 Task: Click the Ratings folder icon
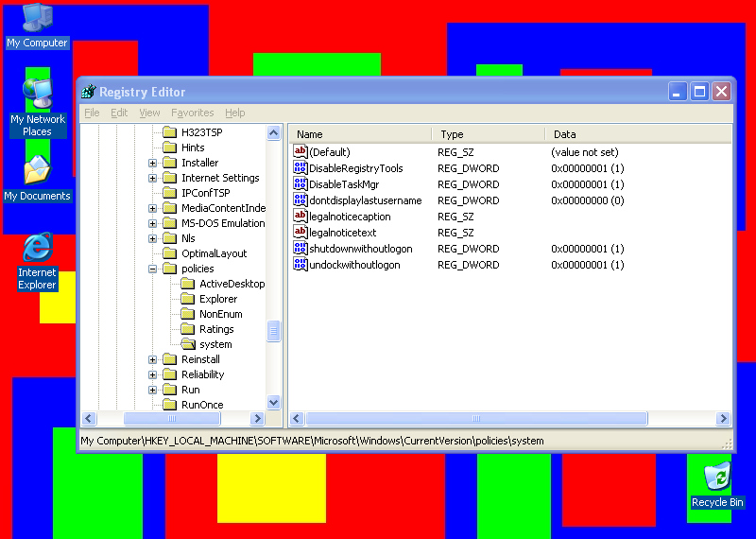pyautogui.click(x=187, y=329)
